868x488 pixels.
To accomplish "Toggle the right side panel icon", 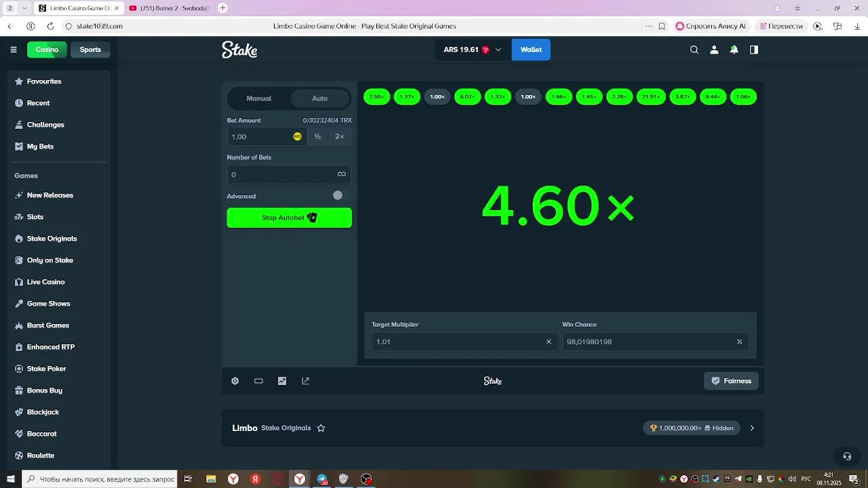I will pos(754,49).
